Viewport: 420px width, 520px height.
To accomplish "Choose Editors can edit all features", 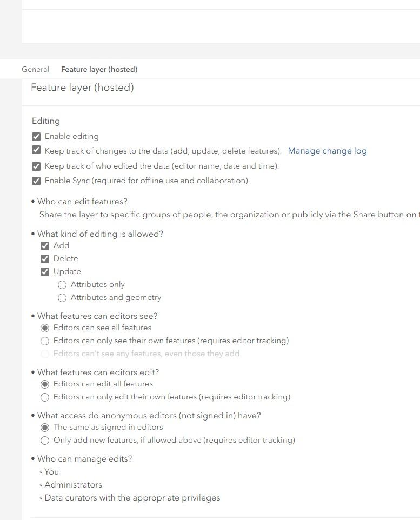I will [x=45, y=384].
